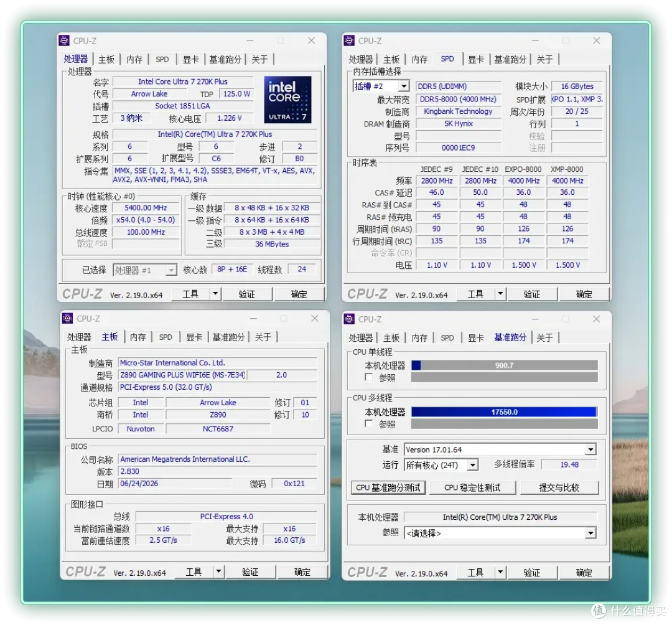Open the benchmark Version 17.01.64 dropdown
The image size is (672, 625).
tap(590, 449)
